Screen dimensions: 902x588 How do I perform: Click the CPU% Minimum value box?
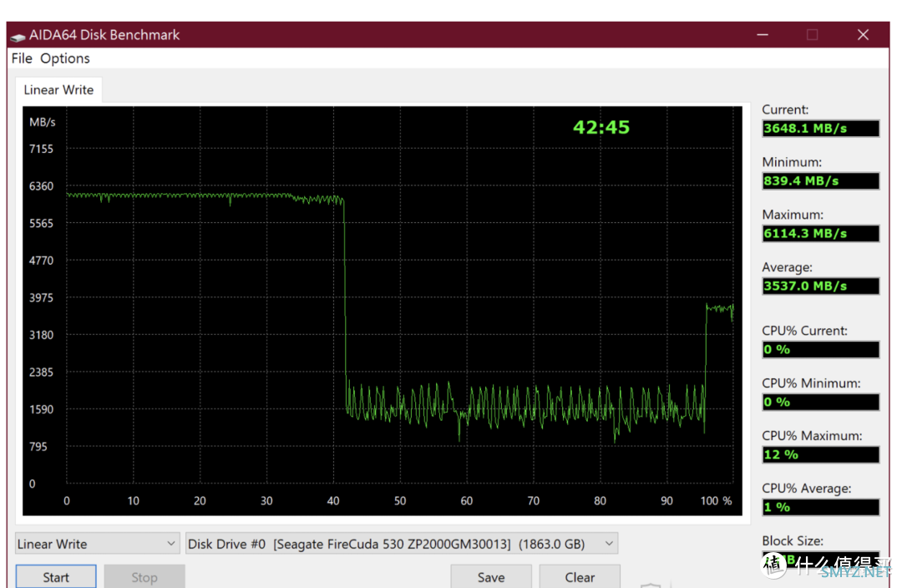point(820,402)
